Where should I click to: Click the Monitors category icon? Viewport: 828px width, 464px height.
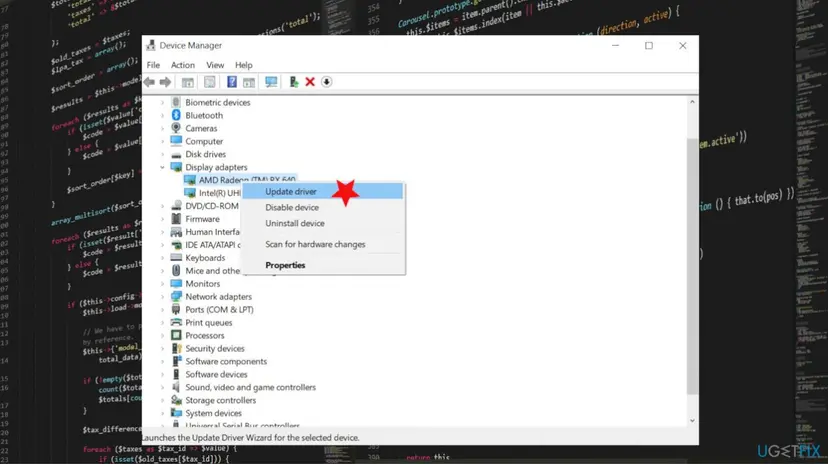(176, 283)
